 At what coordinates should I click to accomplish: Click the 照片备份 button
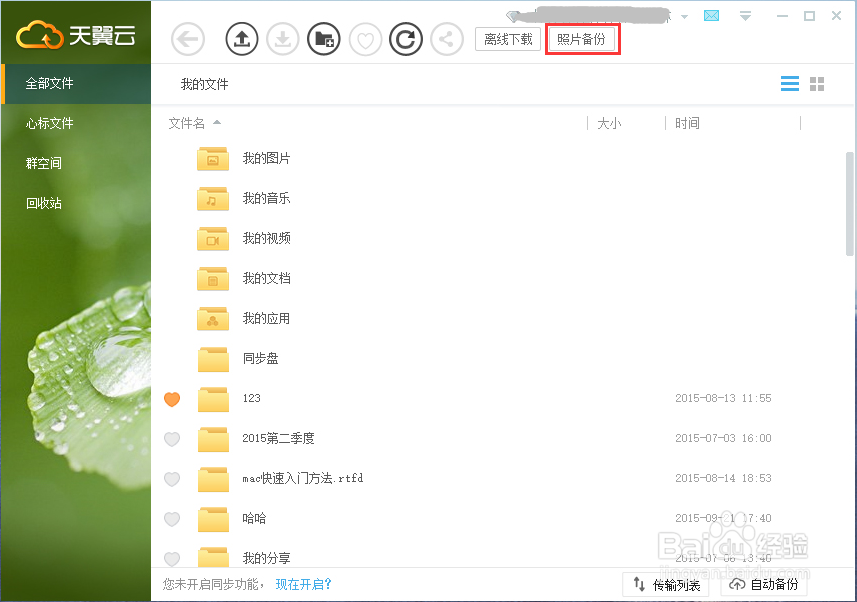[x=582, y=39]
